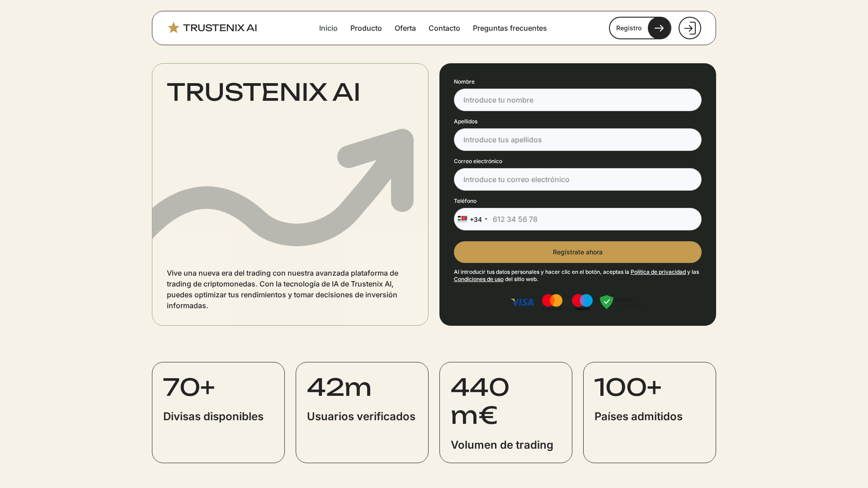
Task: Click the '42m' Usuarios verificados stat
Action: pos(362,413)
